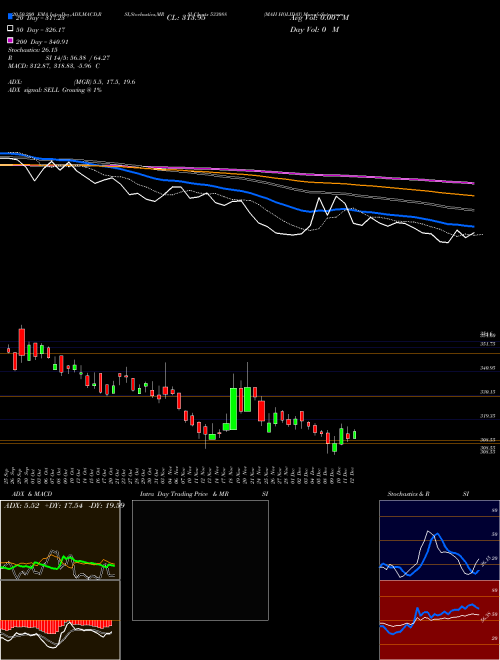Select the '200 Day - 340.91' legend text

[x=42, y=42]
